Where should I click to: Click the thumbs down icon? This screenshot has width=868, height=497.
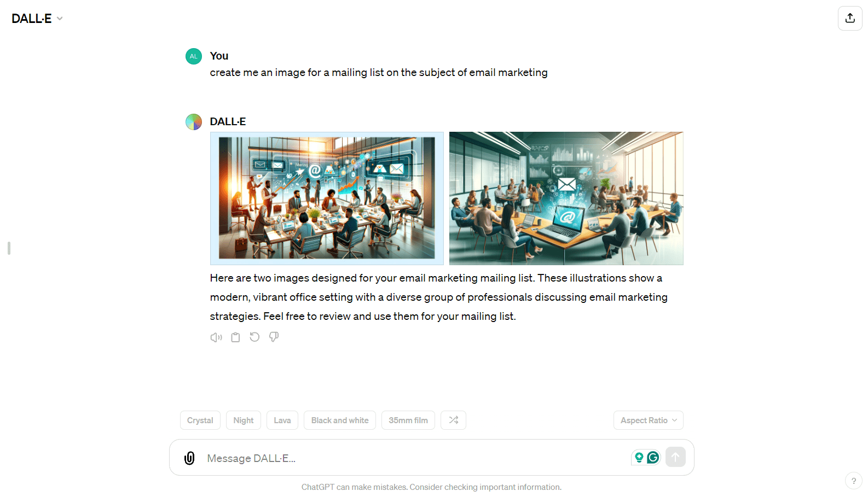tap(274, 337)
